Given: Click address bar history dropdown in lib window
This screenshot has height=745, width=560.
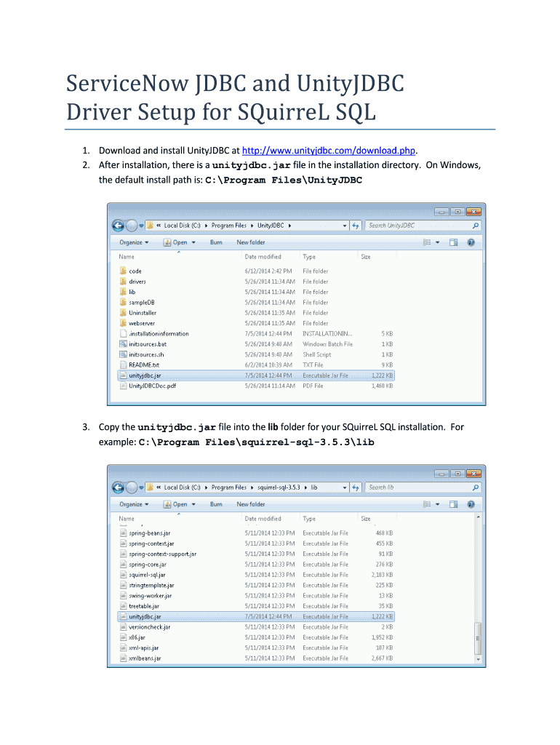Looking at the screenshot, I should tap(345, 487).
